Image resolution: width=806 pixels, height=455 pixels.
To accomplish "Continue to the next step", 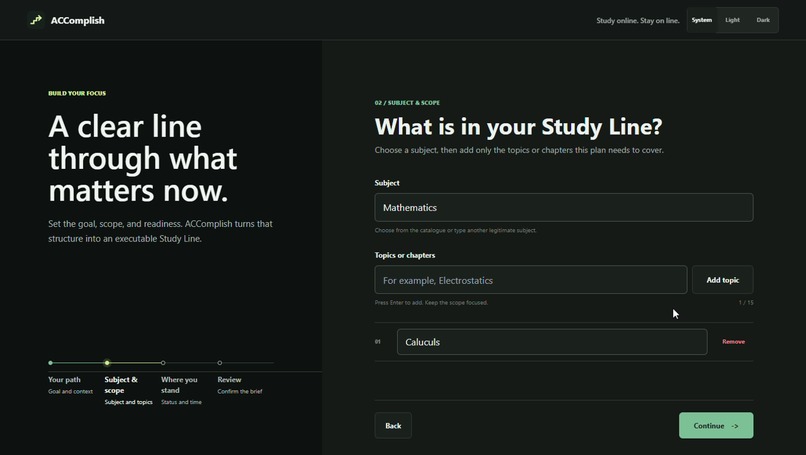I will 716,426.
